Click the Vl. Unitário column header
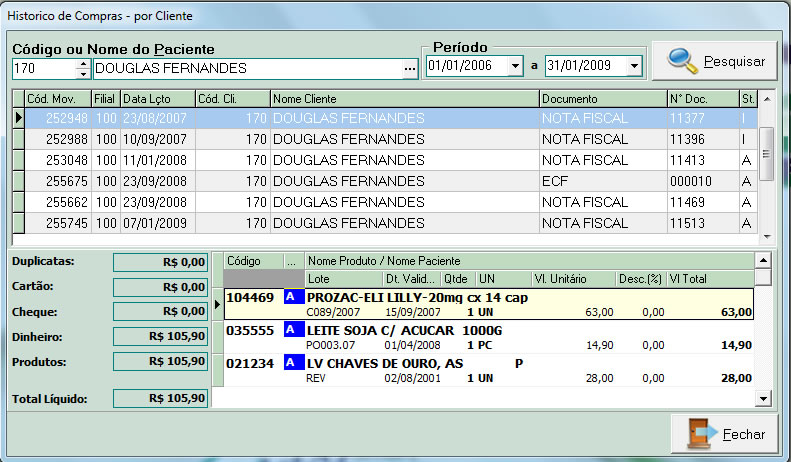The height and width of the screenshot is (462, 791). coord(574,279)
